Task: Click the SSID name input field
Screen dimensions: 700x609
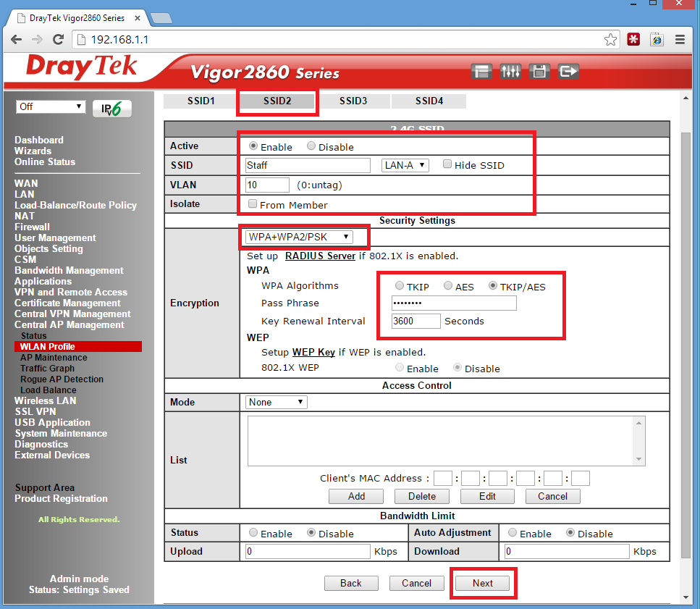Action: click(308, 165)
